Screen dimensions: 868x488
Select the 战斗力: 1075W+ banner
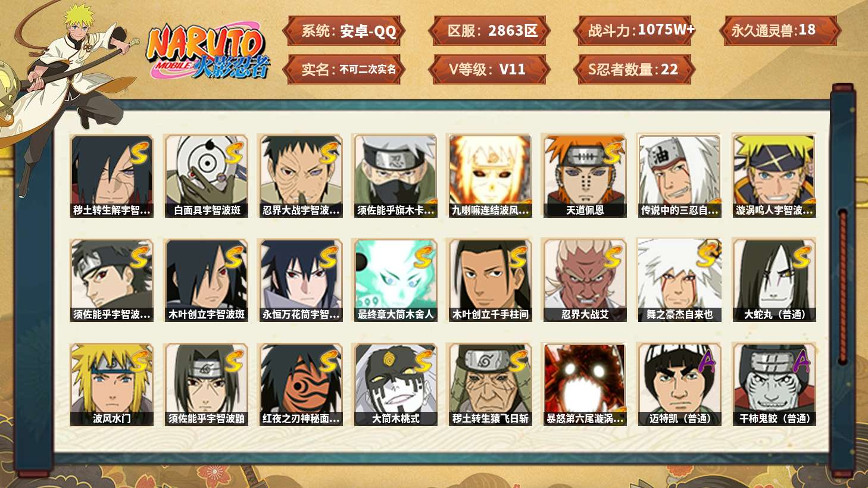(x=634, y=31)
